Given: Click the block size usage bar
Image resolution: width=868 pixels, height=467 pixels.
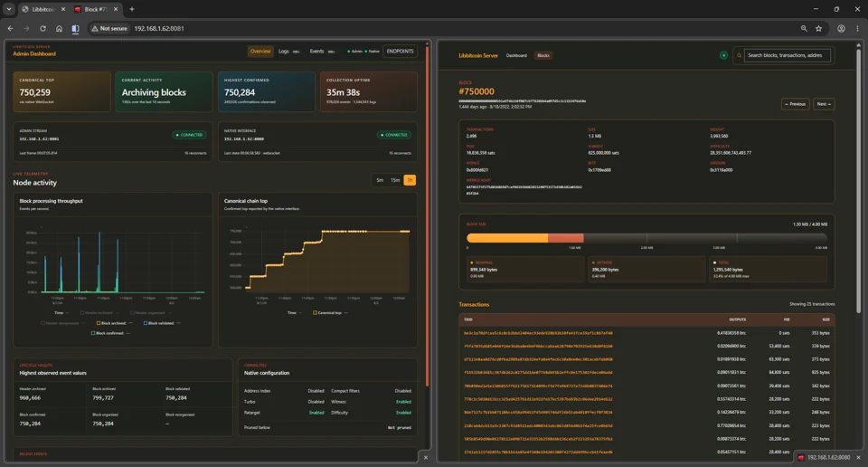Looking at the screenshot, I should tap(646, 238).
